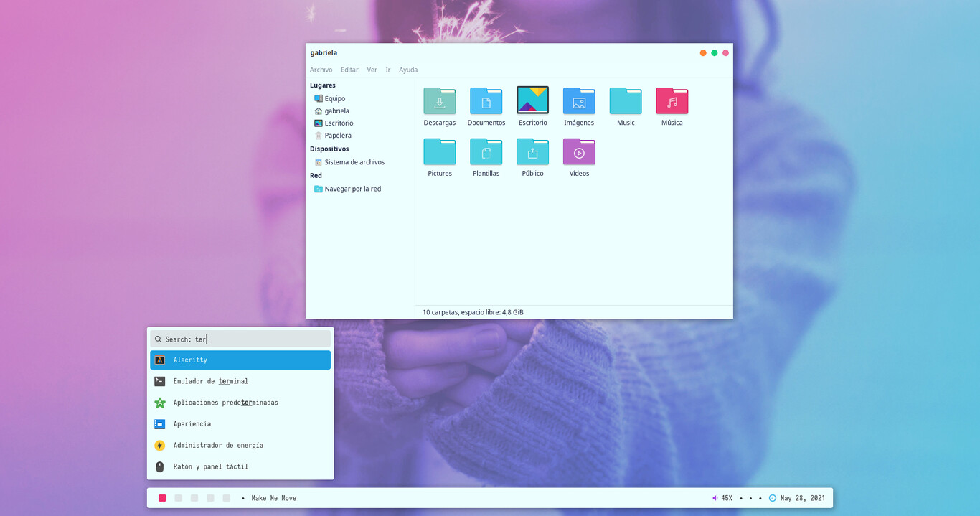Click the mouse icon in results
This screenshot has width=980, height=516.
point(160,466)
